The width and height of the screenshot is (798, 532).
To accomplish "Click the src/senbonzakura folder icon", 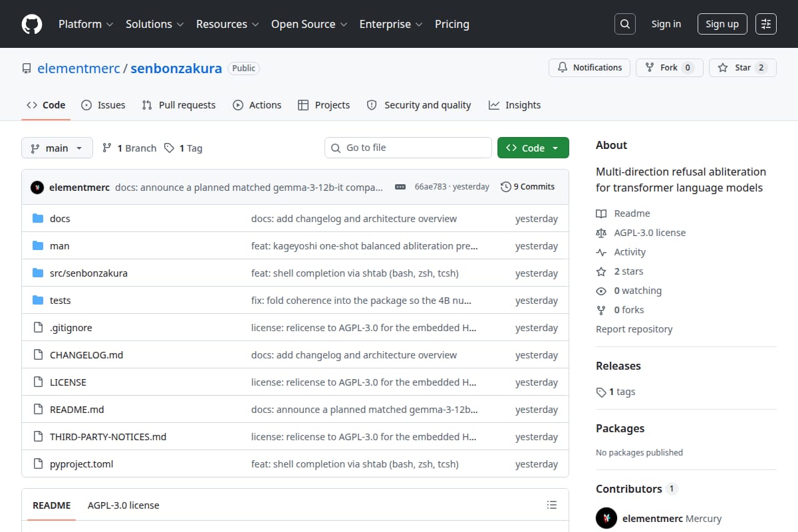I will pyautogui.click(x=38, y=273).
